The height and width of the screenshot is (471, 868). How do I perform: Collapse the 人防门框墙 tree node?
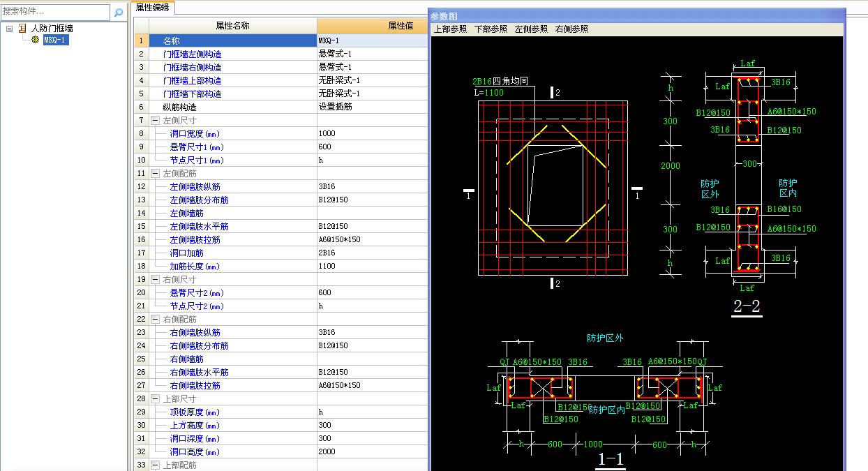click(10, 29)
